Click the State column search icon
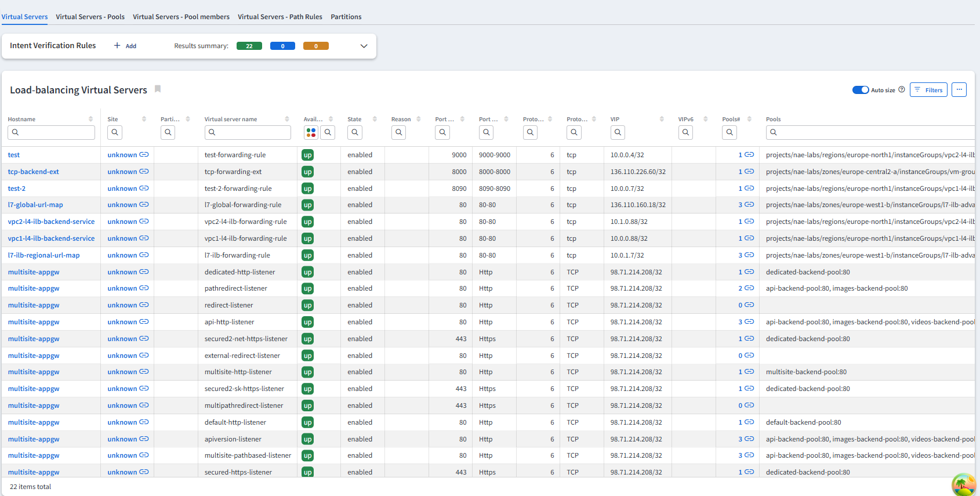 click(355, 132)
